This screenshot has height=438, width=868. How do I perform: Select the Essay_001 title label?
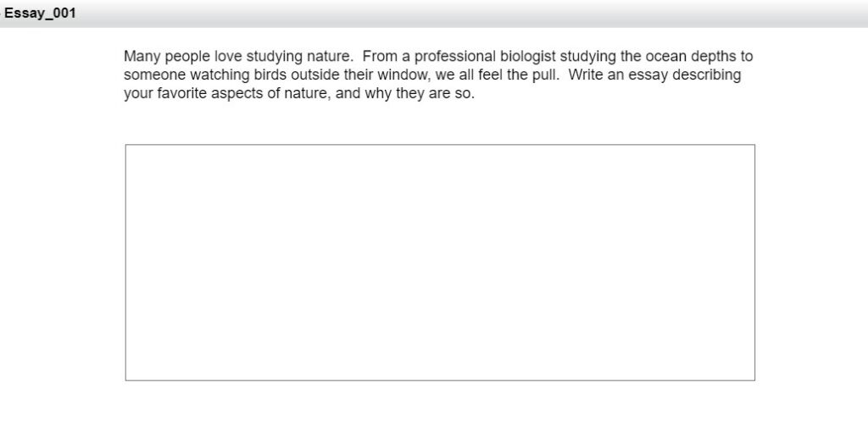(x=40, y=14)
